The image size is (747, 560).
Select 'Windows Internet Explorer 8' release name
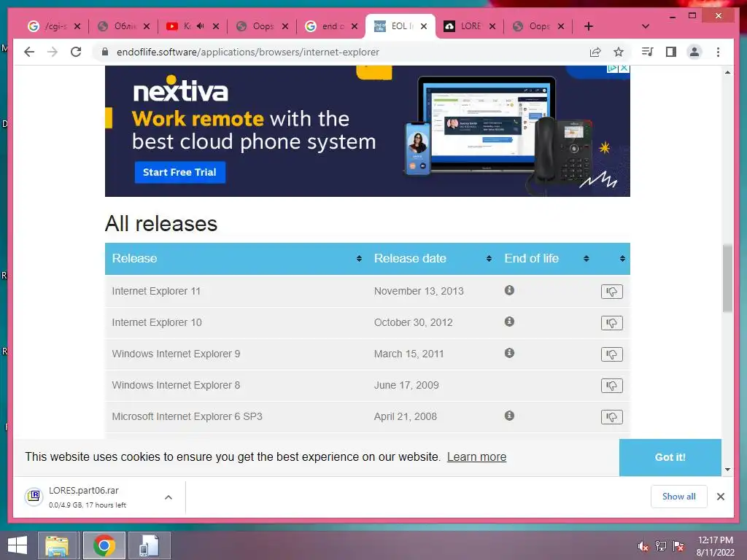pyautogui.click(x=176, y=385)
